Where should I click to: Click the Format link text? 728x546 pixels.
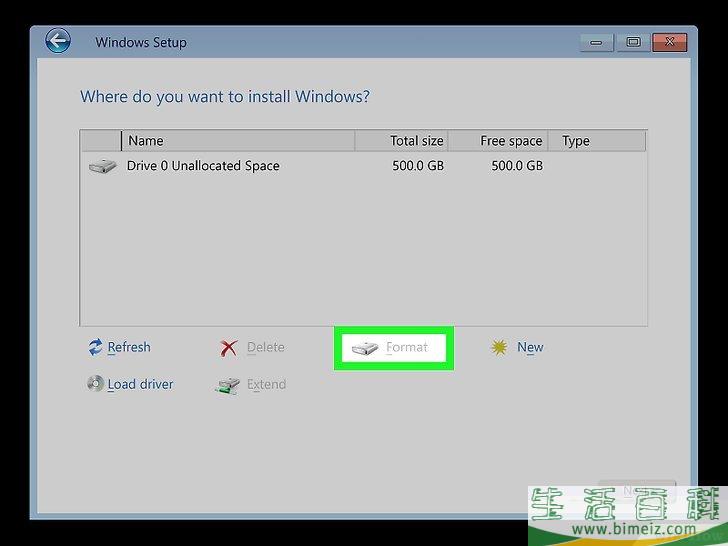pos(407,347)
